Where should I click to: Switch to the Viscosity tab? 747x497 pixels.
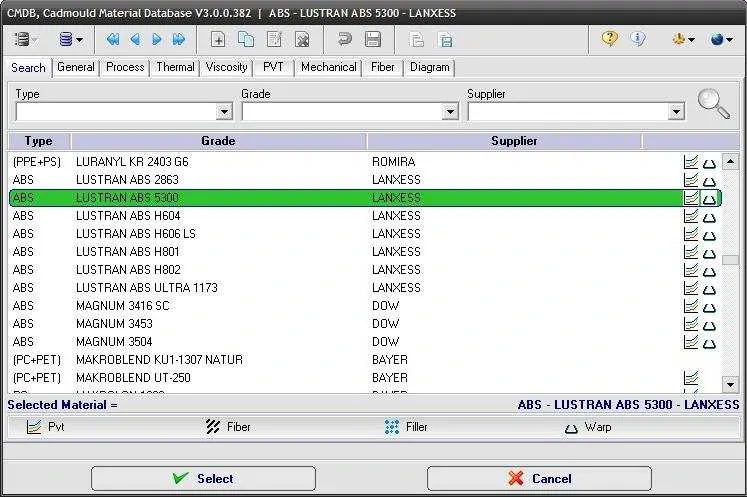tap(226, 67)
